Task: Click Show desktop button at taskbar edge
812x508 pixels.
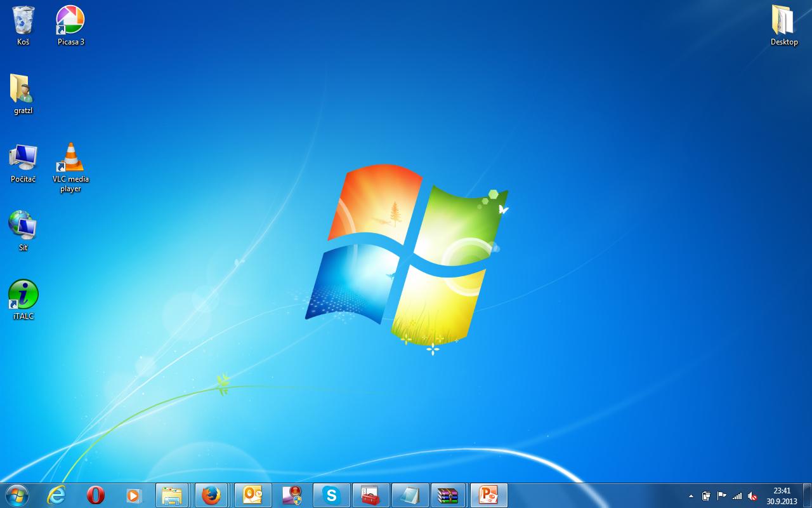Action: pos(807,495)
